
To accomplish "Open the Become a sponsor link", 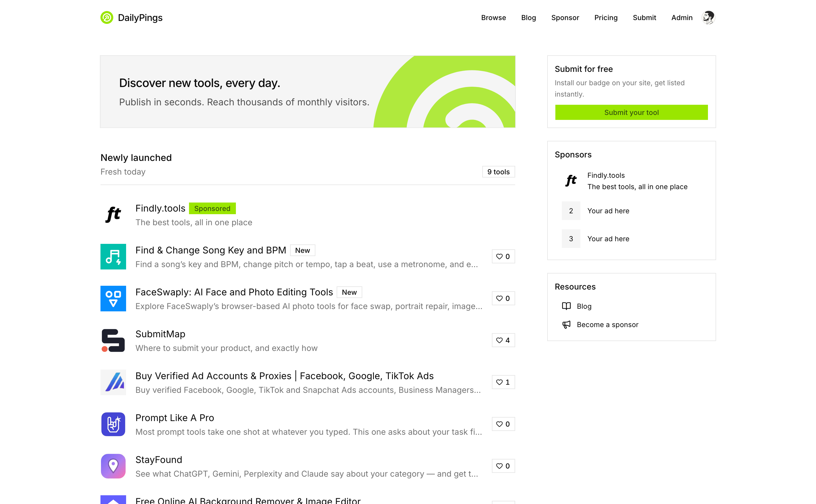I will [607, 325].
